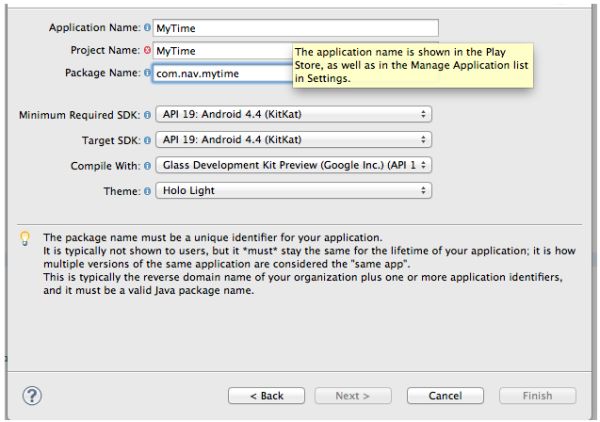This screenshot has height=422, width=600.
Task: Choose a theme from the Holo Light dropdown
Action: (x=293, y=190)
